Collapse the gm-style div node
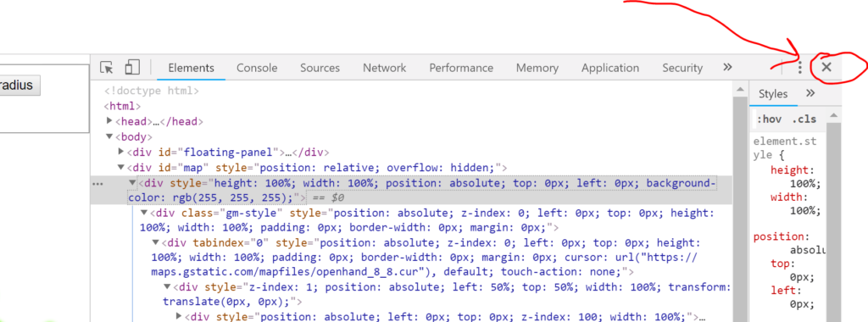This screenshot has width=868, height=322. point(144,213)
